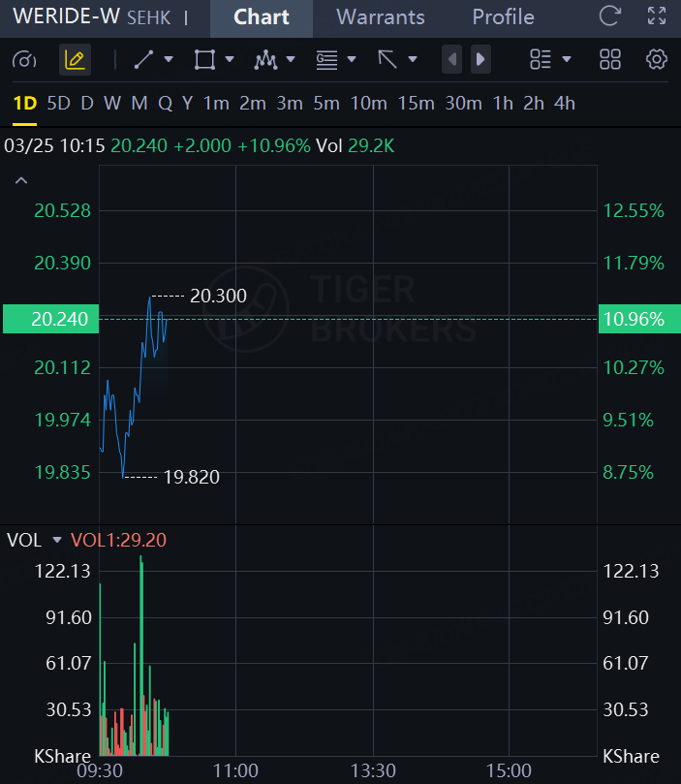Click the previous step left arrow
Screen dimensions: 681x784
pos(451,59)
